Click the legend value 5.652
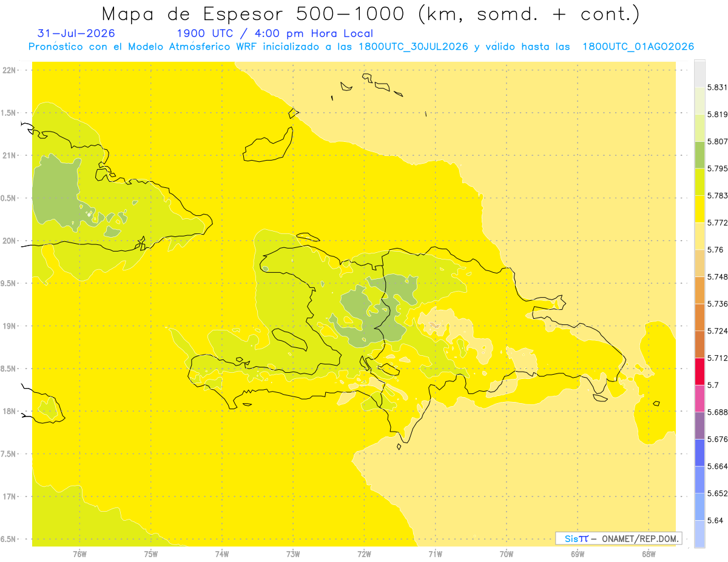Screen dimensions: 728x562 pos(718,493)
